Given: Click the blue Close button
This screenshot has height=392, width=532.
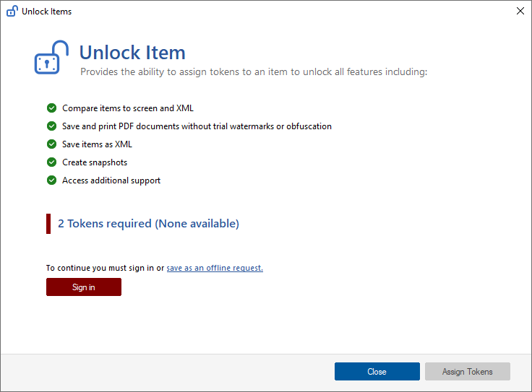Looking at the screenshot, I should [x=377, y=371].
